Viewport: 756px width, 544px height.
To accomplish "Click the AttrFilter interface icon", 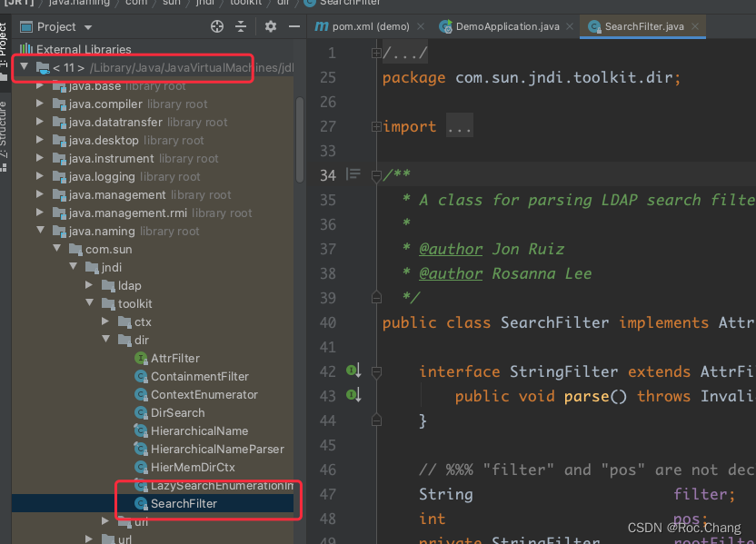I will click(141, 358).
